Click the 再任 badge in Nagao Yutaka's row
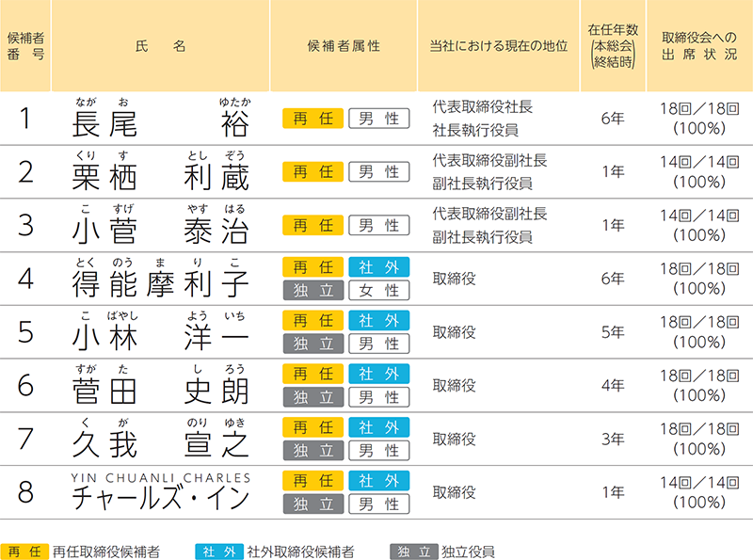The image size is (753, 560). click(312, 119)
